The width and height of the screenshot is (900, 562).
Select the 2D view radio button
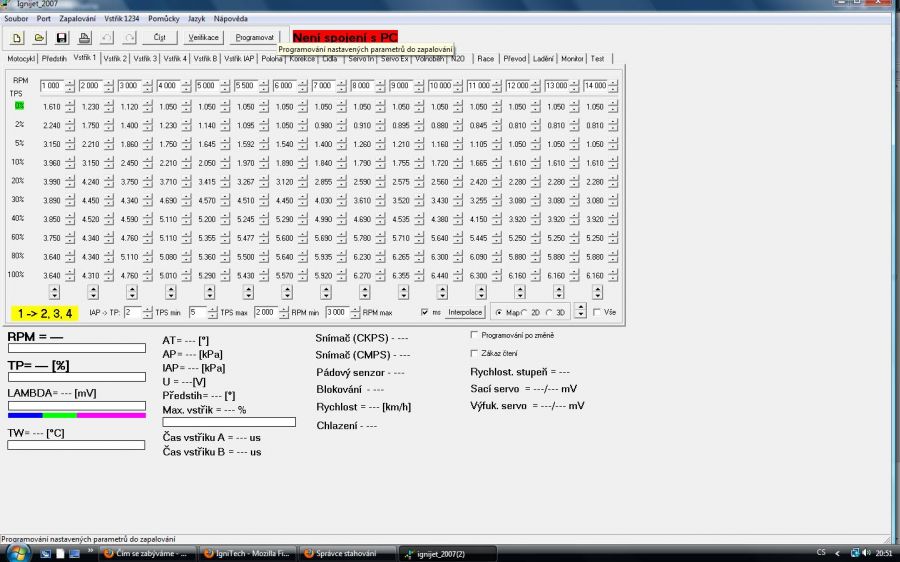(x=526, y=312)
